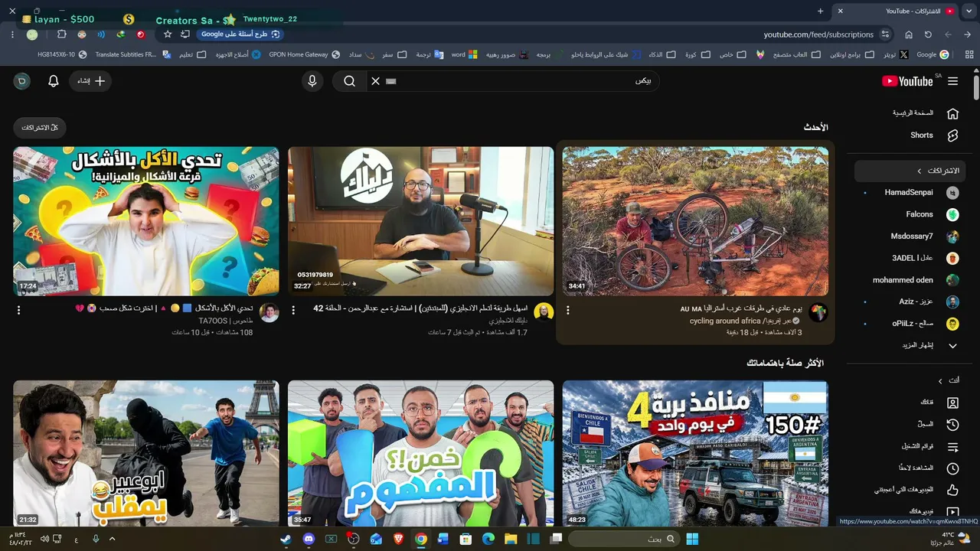This screenshot has height=551, width=980.
Task: Open the ترجمة bookmark
Action: (x=430, y=55)
